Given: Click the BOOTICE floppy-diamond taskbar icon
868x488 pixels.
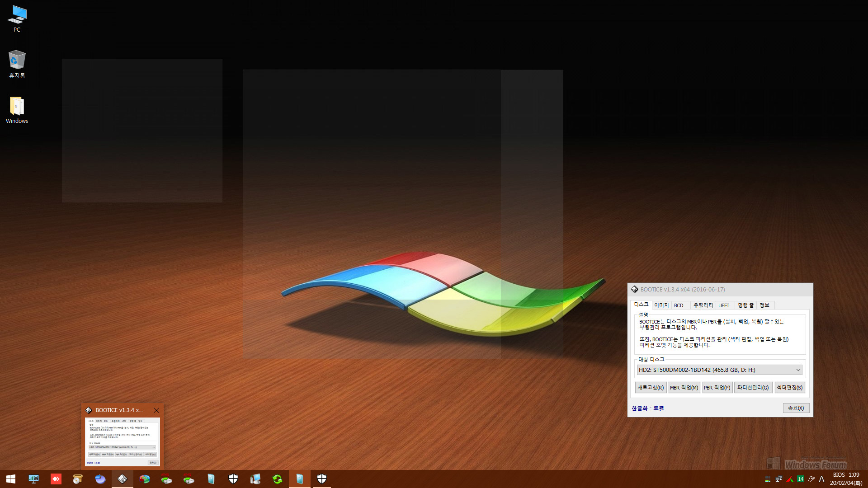Looking at the screenshot, I should pyautogui.click(x=122, y=479).
